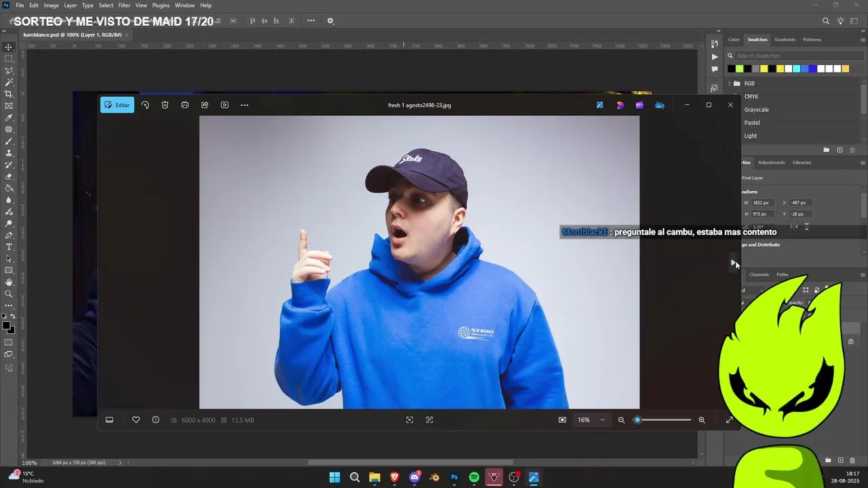Image resolution: width=868 pixels, height=488 pixels.
Task: Click the zoom to fit icon in Photos
Action: pyautogui.click(x=410, y=420)
